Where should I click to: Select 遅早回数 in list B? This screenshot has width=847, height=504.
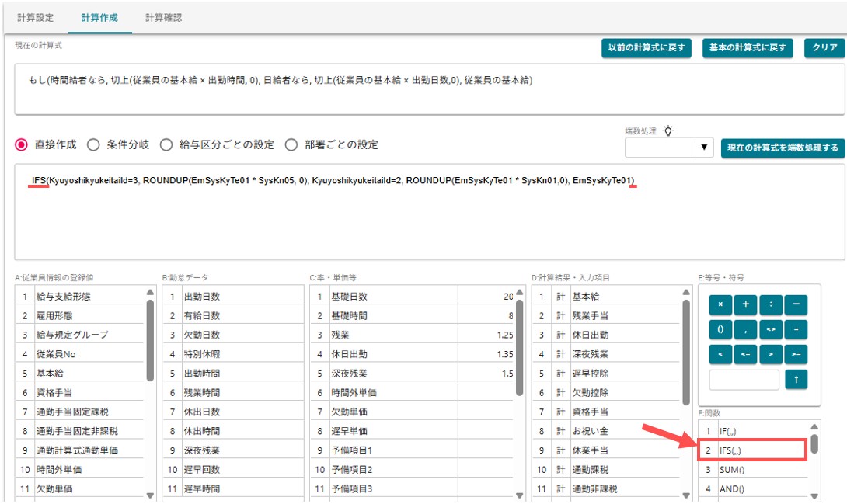(x=233, y=470)
